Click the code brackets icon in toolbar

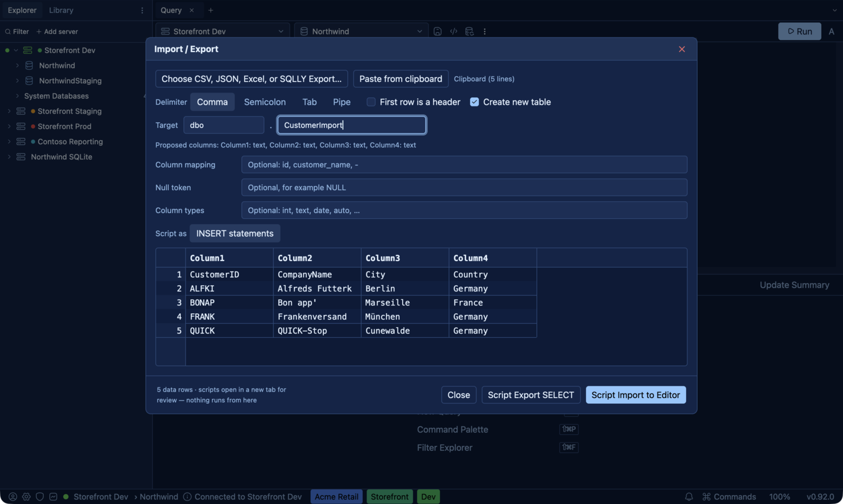pos(454,32)
